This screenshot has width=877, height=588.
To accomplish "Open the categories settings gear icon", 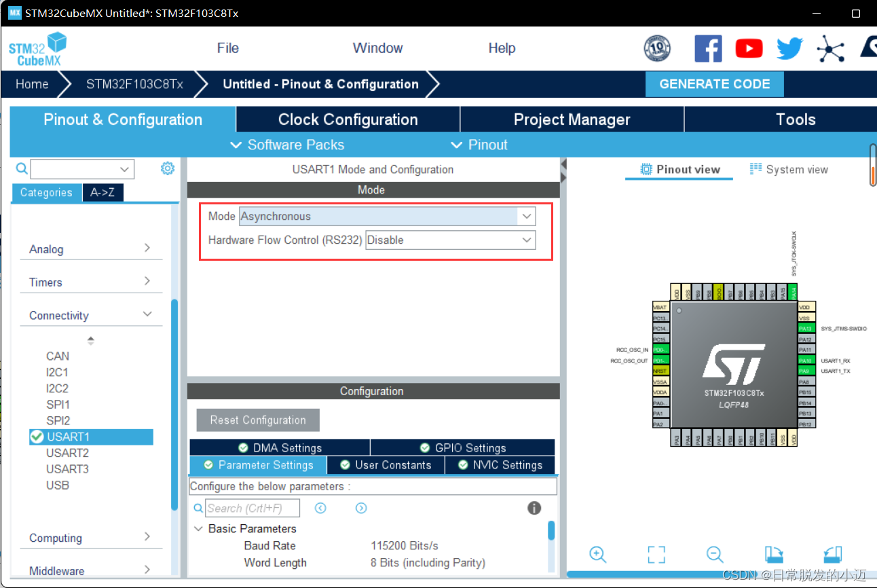I will [x=168, y=168].
